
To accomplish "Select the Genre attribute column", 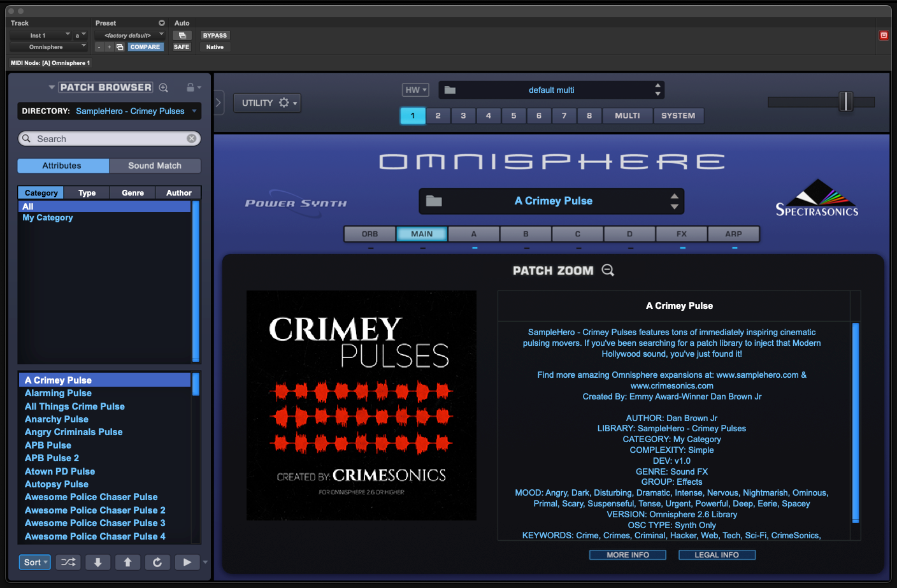I will [x=133, y=192].
